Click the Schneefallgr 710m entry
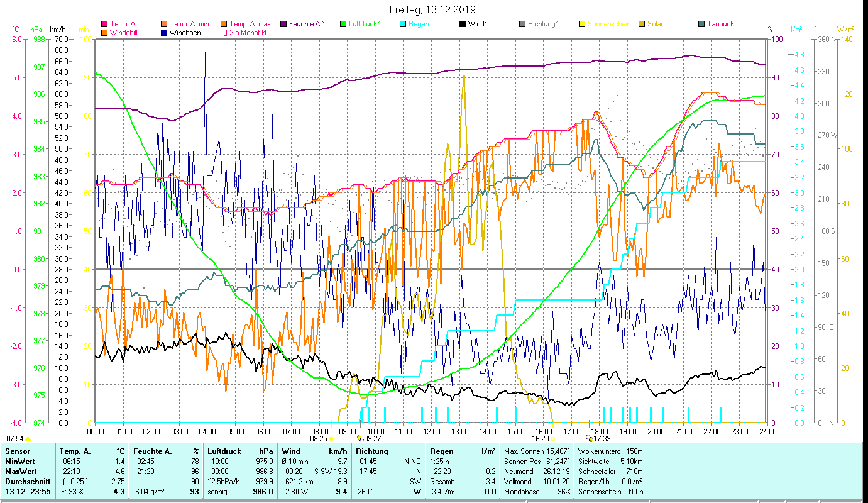 click(610, 472)
